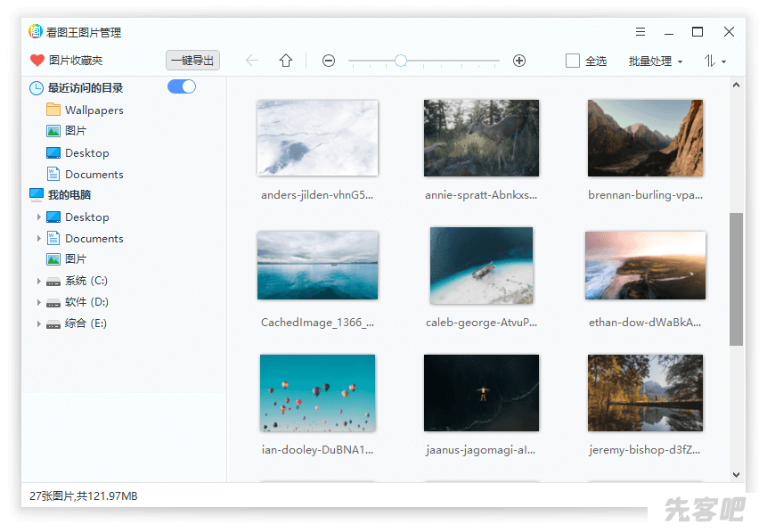Screen dimensions: 767x532
Task: Go up to the parent folder
Action: pyautogui.click(x=286, y=61)
